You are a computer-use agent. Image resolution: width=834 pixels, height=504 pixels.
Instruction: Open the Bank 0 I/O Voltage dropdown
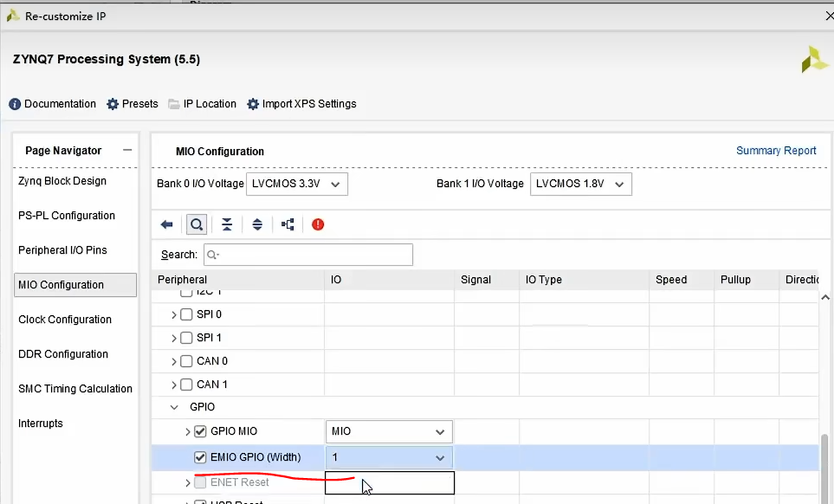[x=297, y=184]
